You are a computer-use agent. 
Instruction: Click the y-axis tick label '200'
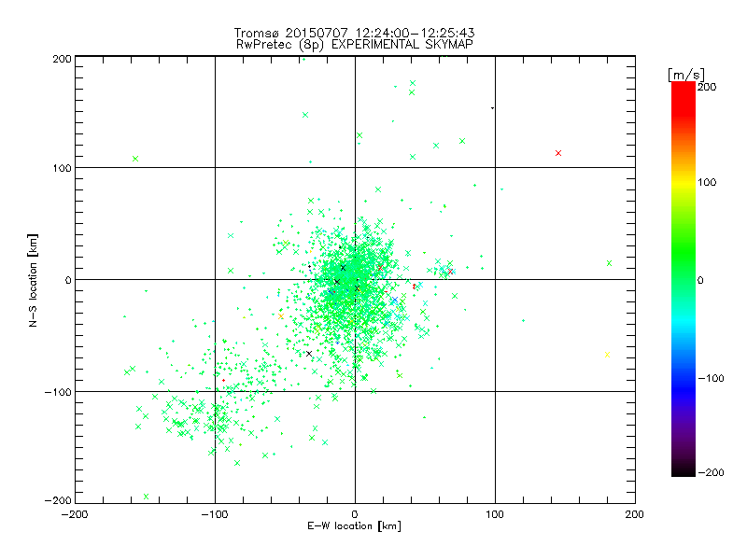coord(62,59)
